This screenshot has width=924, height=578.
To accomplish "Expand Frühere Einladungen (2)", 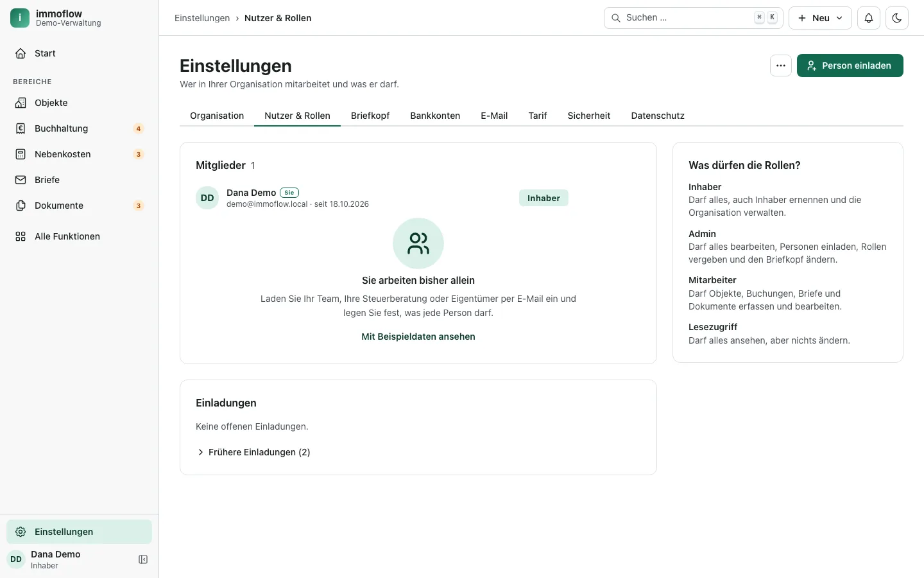I will tap(253, 452).
